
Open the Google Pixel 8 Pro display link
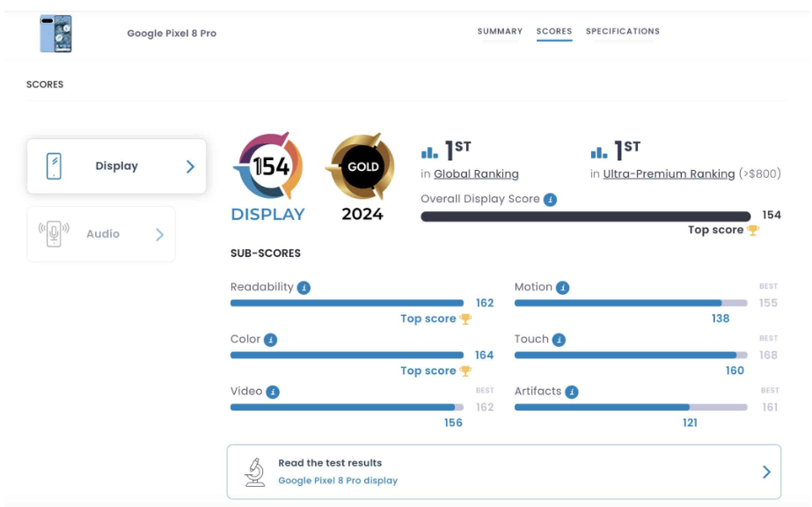click(338, 481)
